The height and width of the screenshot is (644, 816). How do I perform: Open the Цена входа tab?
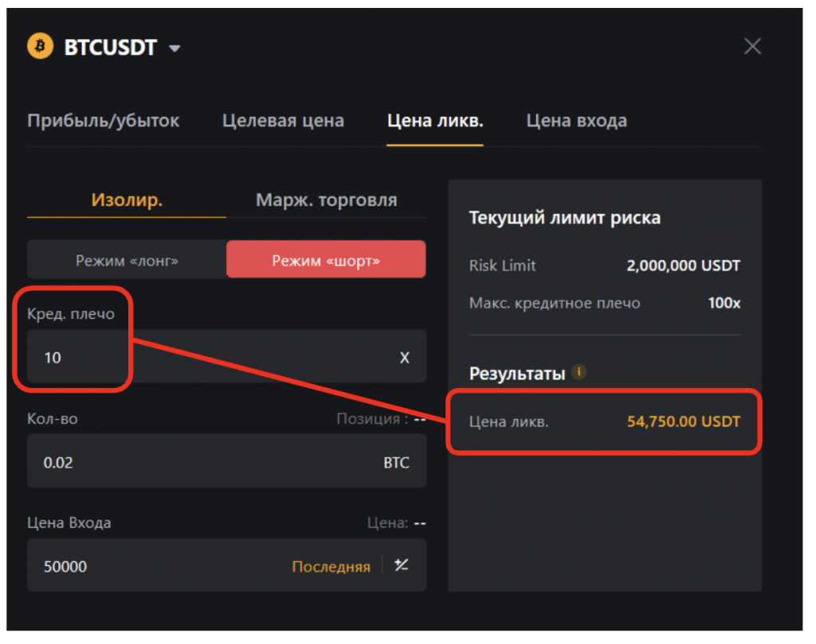tap(577, 121)
